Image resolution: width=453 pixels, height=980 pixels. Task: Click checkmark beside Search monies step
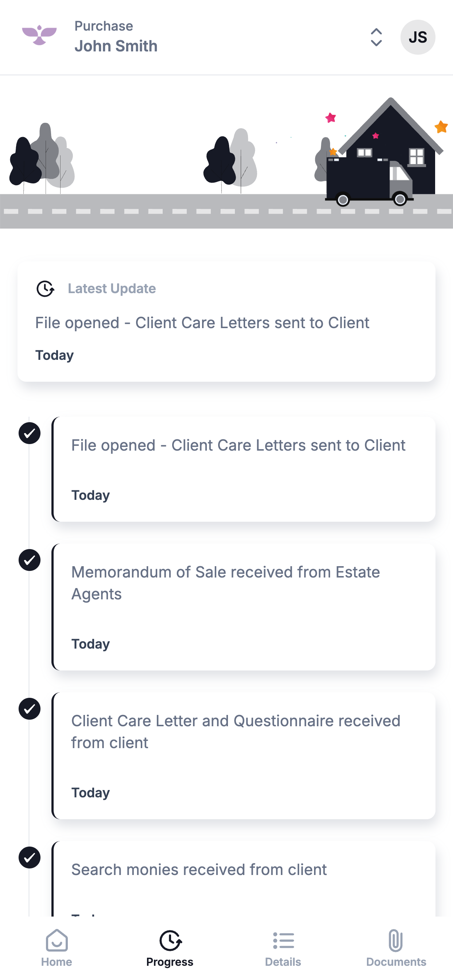pyautogui.click(x=30, y=857)
